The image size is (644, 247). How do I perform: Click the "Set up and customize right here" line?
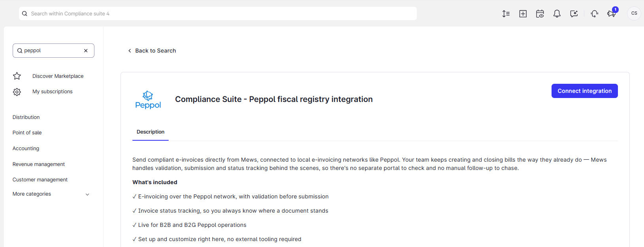click(217, 239)
